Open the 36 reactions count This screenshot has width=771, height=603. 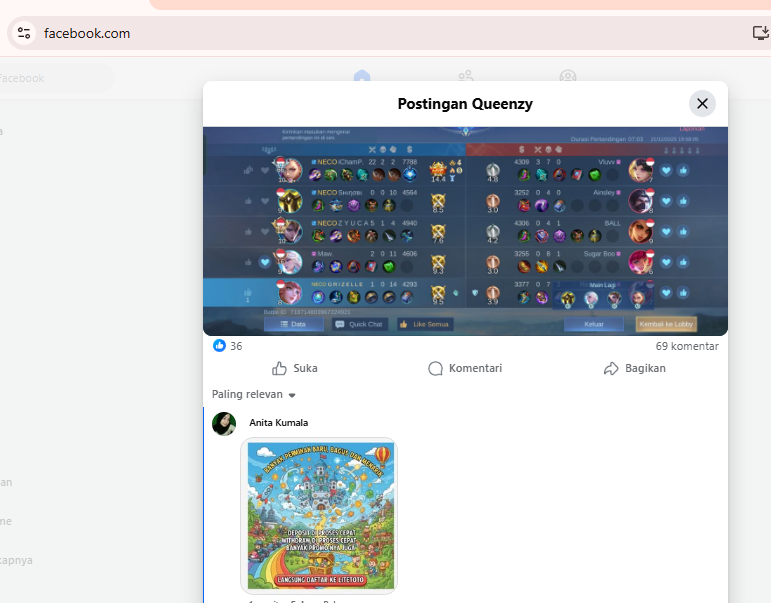tap(236, 346)
